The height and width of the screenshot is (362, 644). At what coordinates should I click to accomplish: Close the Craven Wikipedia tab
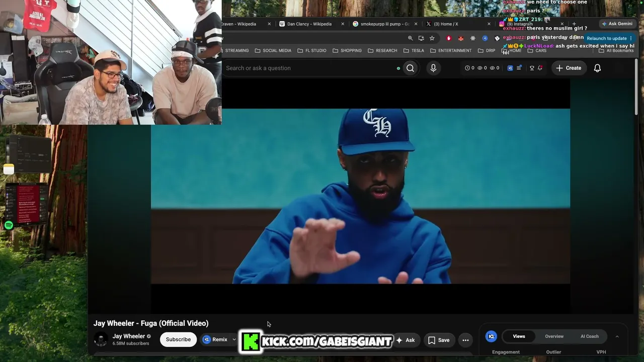[x=269, y=24]
